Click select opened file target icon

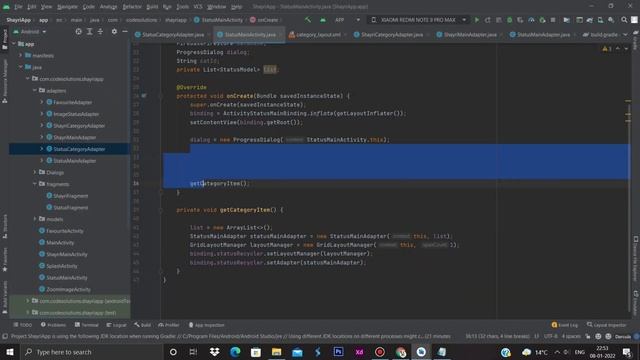click(x=78, y=31)
